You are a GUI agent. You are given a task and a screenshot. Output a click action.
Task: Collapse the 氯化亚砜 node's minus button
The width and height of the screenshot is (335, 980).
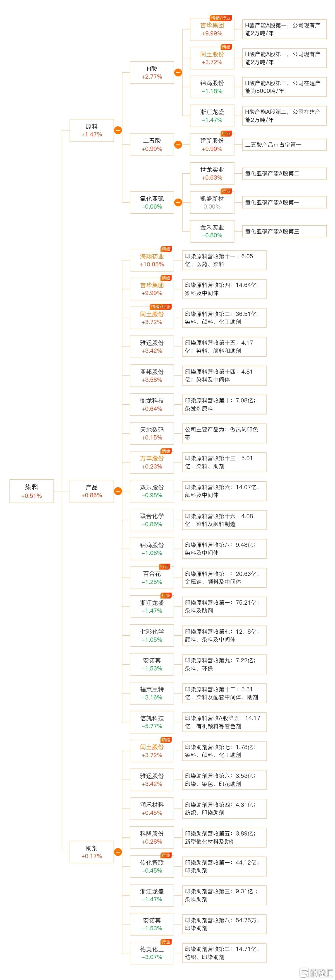click(178, 202)
